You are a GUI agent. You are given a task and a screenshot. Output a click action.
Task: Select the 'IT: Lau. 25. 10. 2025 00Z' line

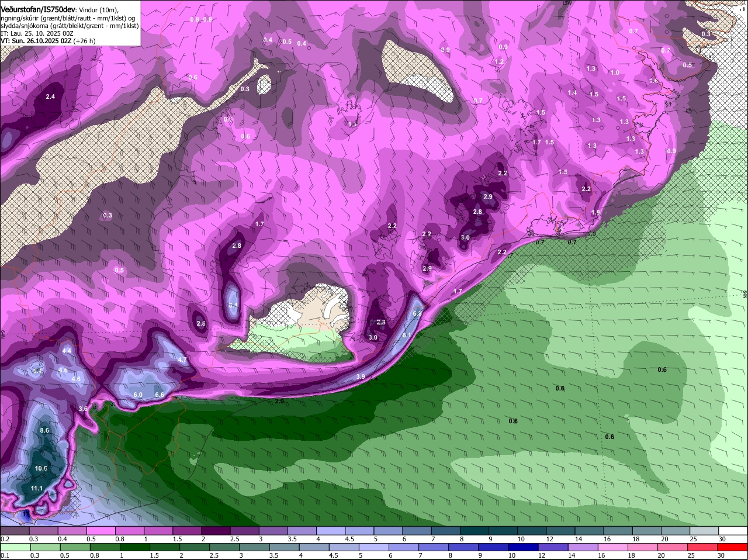pyautogui.click(x=37, y=33)
